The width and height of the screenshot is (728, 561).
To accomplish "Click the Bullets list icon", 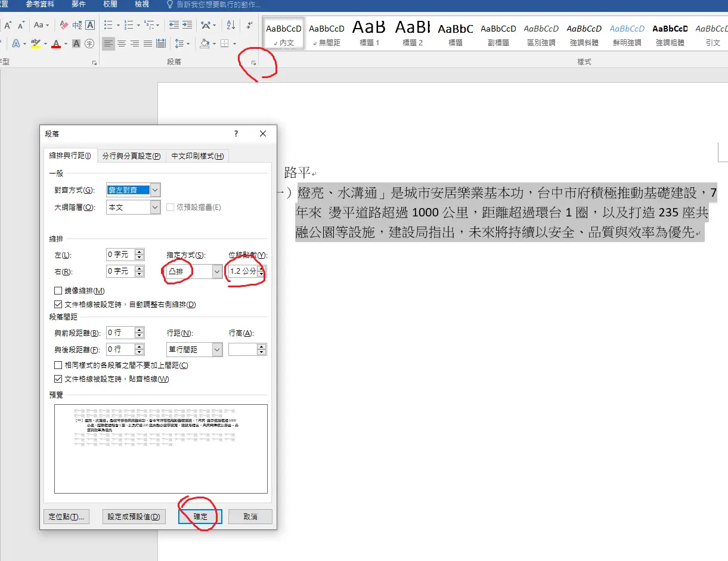I will click(x=108, y=25).
